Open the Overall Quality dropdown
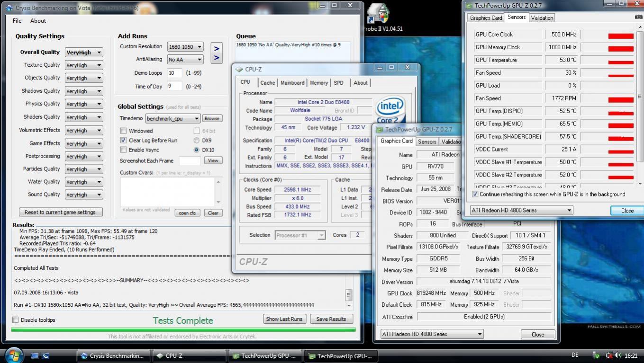 pos(83,53)
